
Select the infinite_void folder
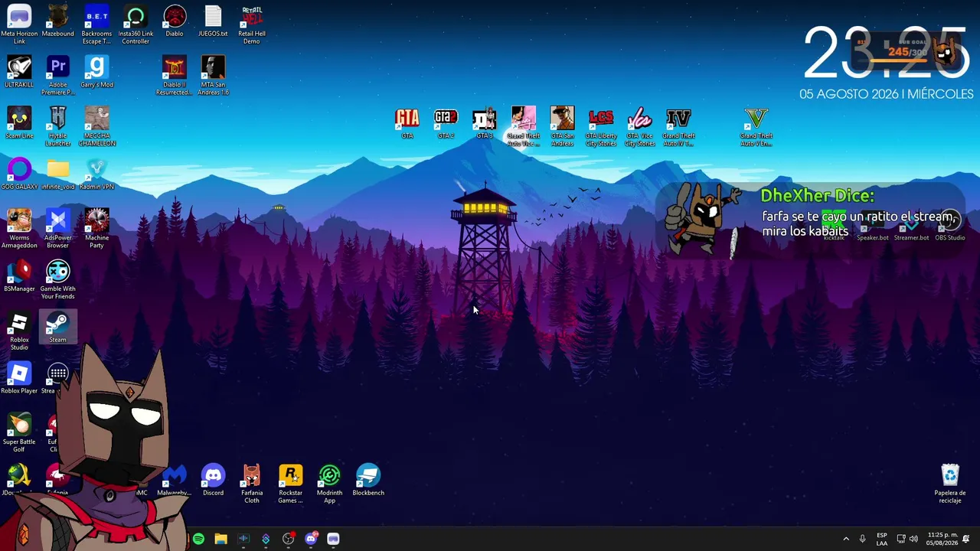coord(58,174)
